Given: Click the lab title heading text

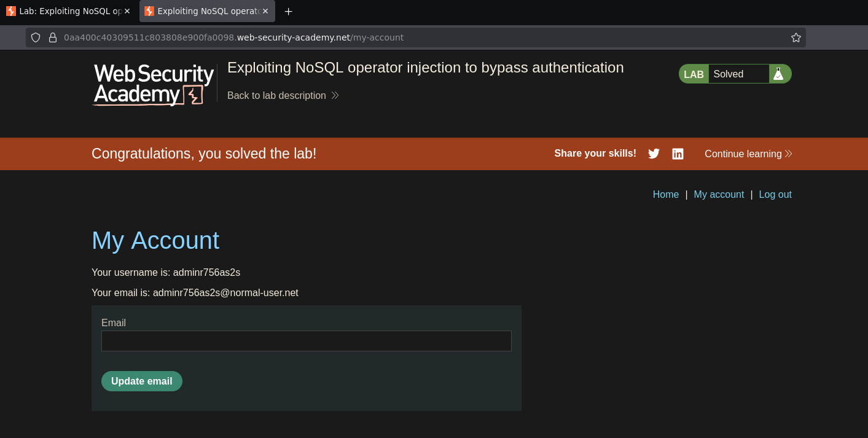Looking at the screenshot, I should [426, 68].
